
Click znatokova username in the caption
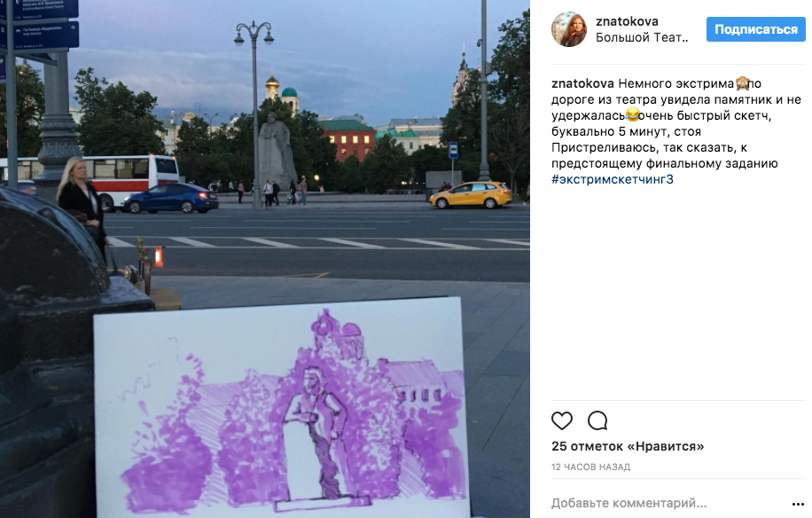point(582,83)
